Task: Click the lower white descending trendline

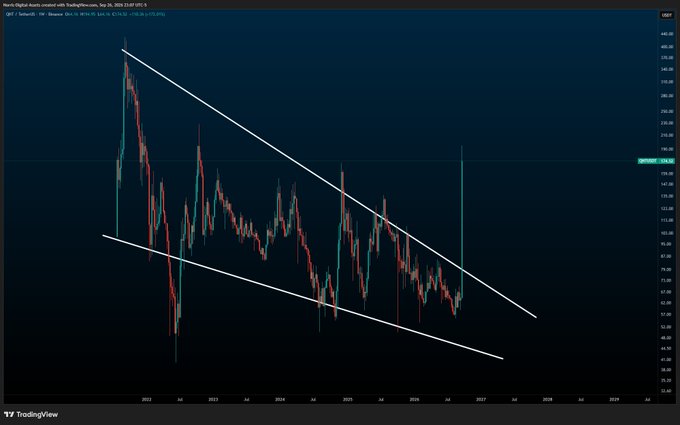Action: click(303, 297)
